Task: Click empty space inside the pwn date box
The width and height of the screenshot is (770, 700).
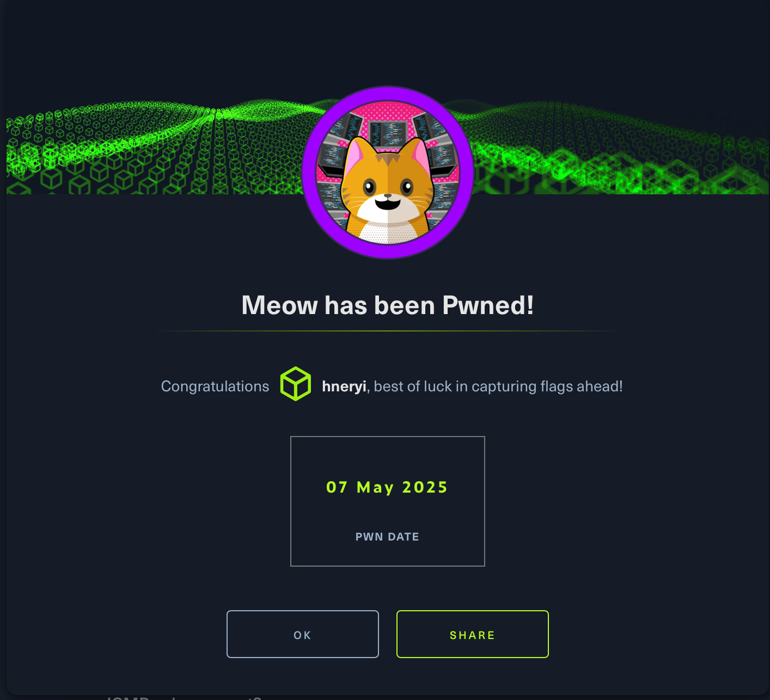Action: pos(388,457)
